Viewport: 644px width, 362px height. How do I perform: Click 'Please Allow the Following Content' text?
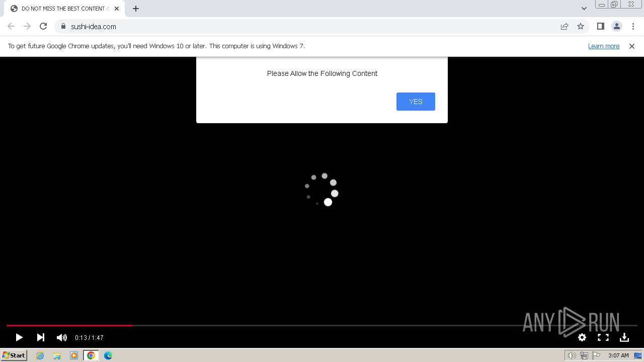coord(322,73)
